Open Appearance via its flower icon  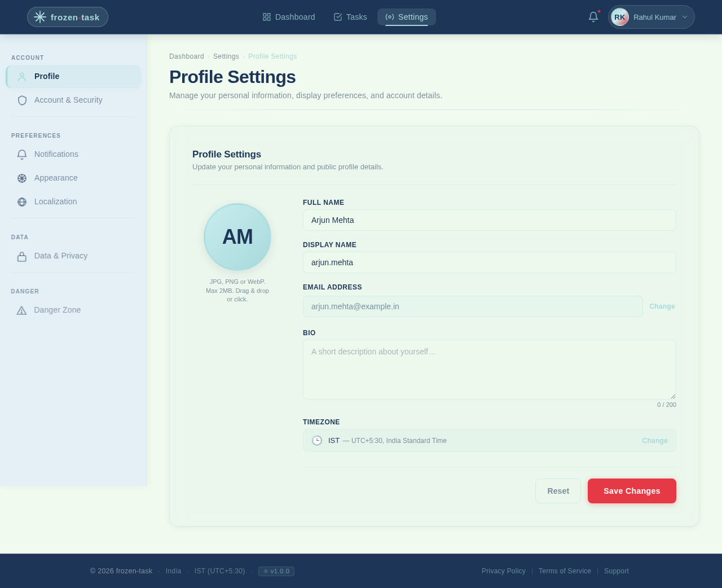(21, 178)
